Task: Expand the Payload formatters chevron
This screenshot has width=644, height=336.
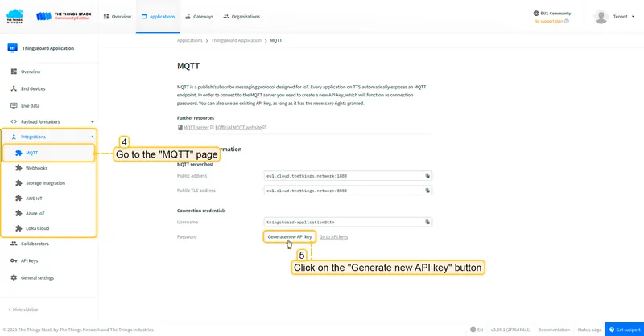Action: pyautogui.click(x=93, y=121)
